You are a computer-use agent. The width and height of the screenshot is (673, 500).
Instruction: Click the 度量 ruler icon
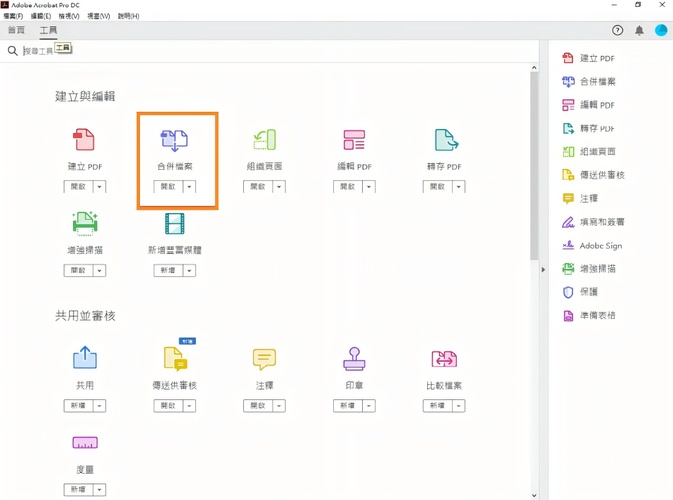point(85,442)
